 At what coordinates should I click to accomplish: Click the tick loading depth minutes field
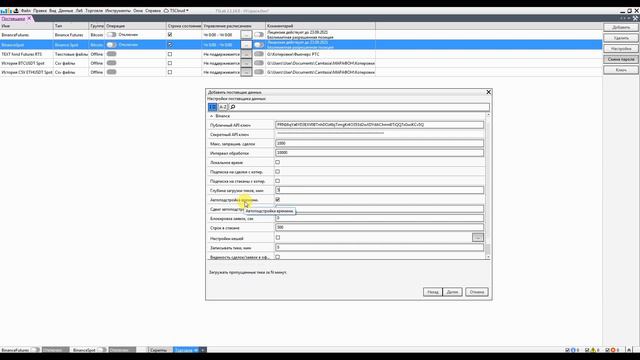tap(380, 190)
